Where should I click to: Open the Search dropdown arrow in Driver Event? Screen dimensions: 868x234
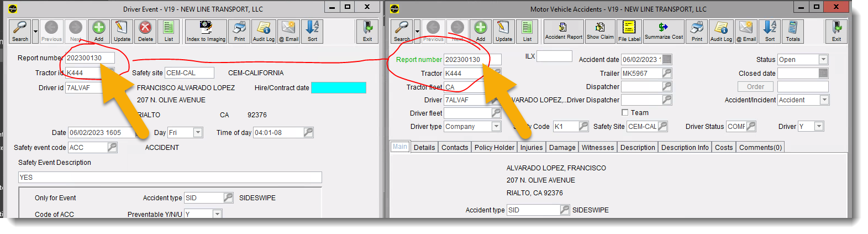click(35, 32)
